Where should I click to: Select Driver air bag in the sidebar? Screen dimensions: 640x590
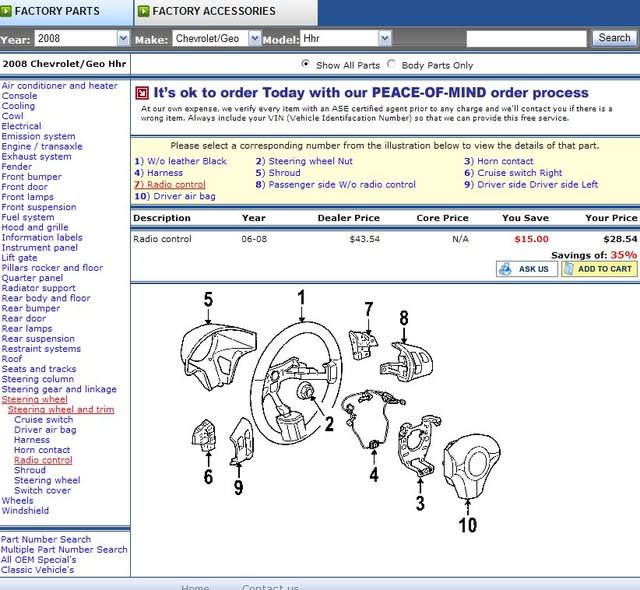pyautogui.click(x=45, y=430)
